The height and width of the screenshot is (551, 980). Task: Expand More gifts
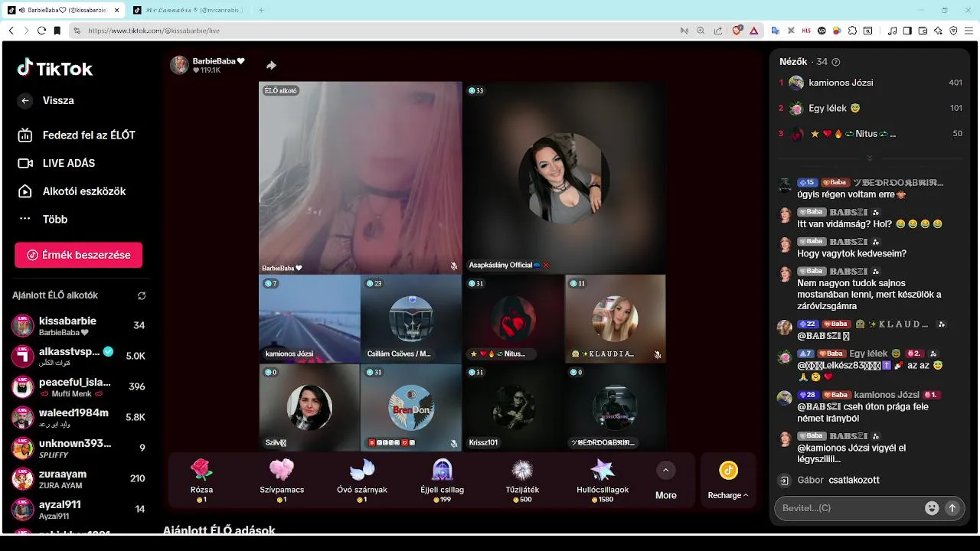click(x=666, y=481)
